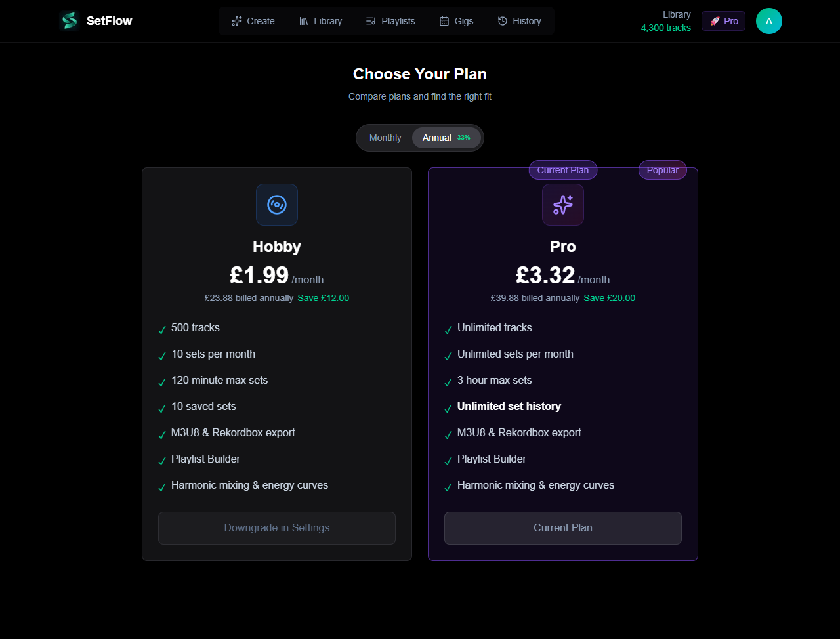This screenshot has width=840, height=639.
Task: Click the Playlists music-list icon
Action: 371,21
